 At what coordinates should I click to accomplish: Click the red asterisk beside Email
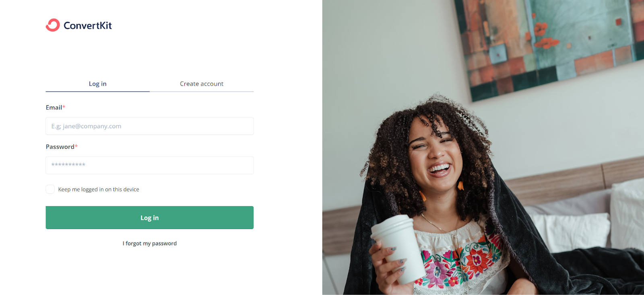point(64,107)
